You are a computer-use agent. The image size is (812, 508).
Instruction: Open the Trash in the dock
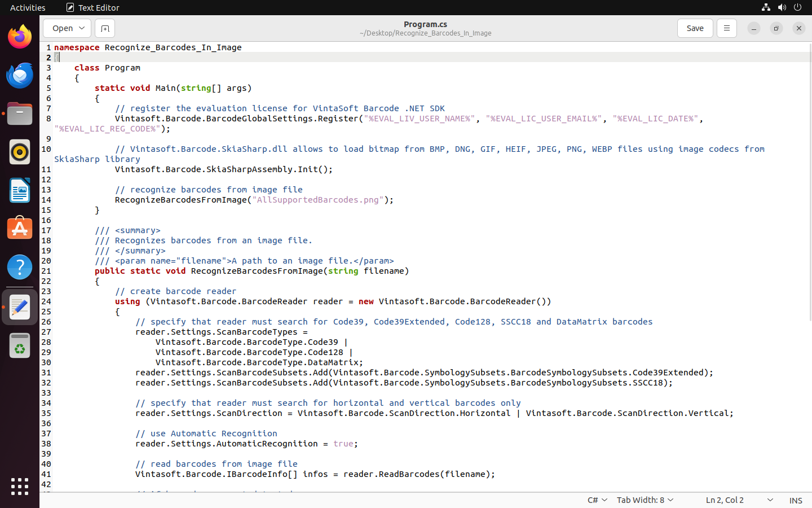pos(20,347)
